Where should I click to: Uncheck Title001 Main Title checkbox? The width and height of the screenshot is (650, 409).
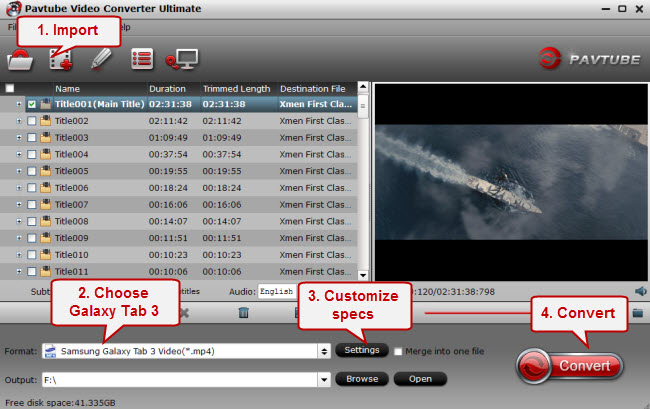[32, 104]
